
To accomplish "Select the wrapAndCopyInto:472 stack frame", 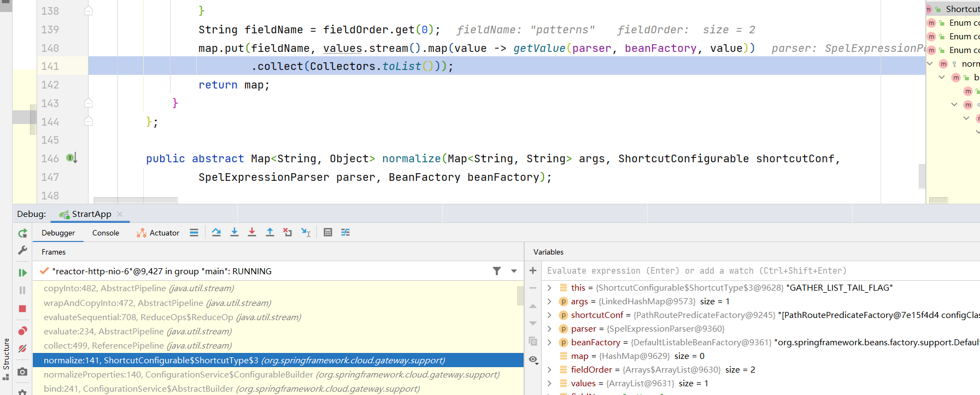I will (x=275, y=303).
